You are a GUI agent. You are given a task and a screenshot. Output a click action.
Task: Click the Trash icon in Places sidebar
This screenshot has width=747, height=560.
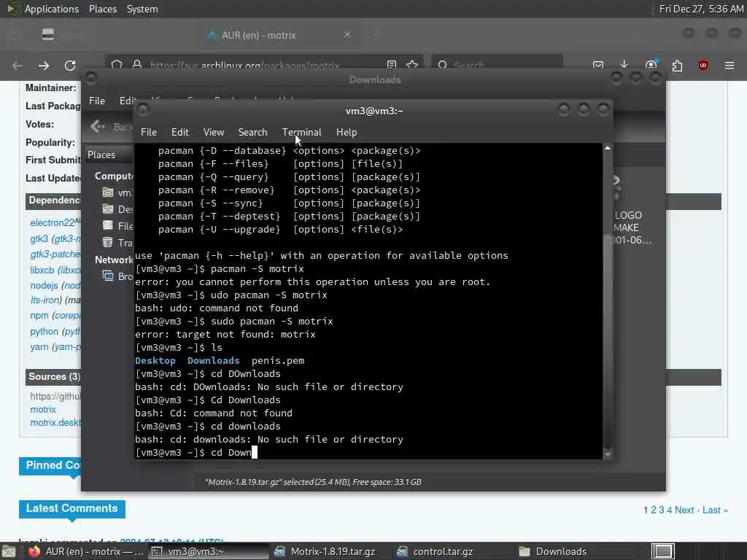coord(108,242)
